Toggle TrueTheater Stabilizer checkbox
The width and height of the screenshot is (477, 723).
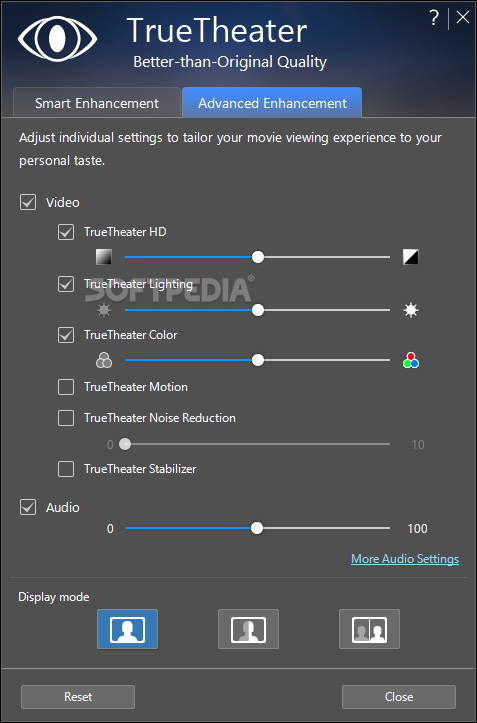pos(66,469)
